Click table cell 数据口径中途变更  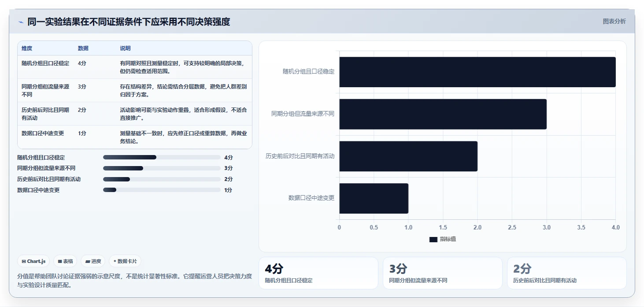pyautogui.click(x=43, y=133)
